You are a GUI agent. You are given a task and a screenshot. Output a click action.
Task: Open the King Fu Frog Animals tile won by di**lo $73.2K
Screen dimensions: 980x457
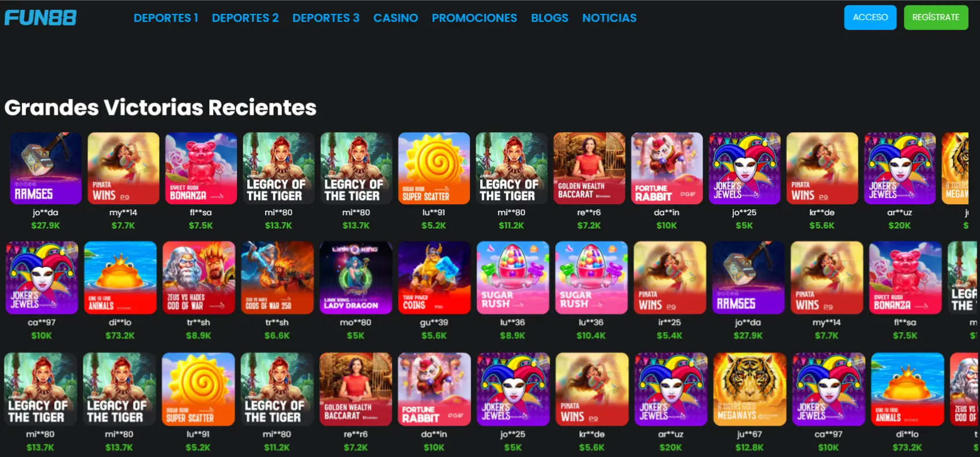[x=120, y=278]
